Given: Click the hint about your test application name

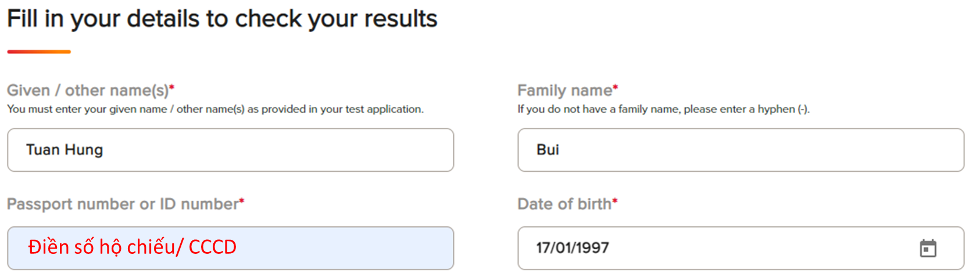Looking at the screenshot, I should point(215,109).
